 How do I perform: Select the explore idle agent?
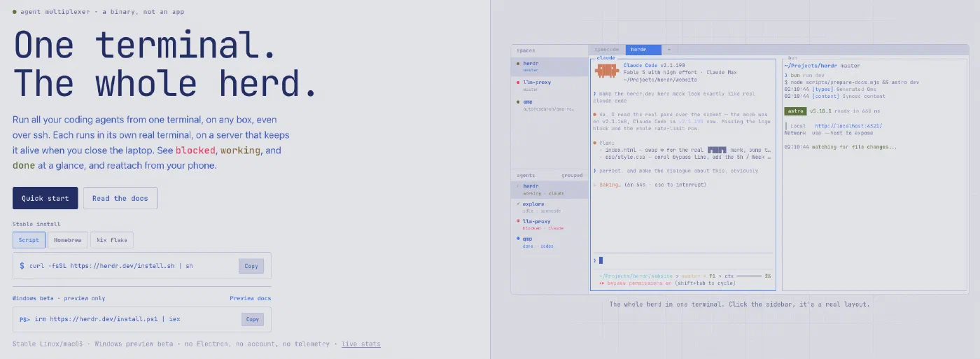[x=549, y=207]
